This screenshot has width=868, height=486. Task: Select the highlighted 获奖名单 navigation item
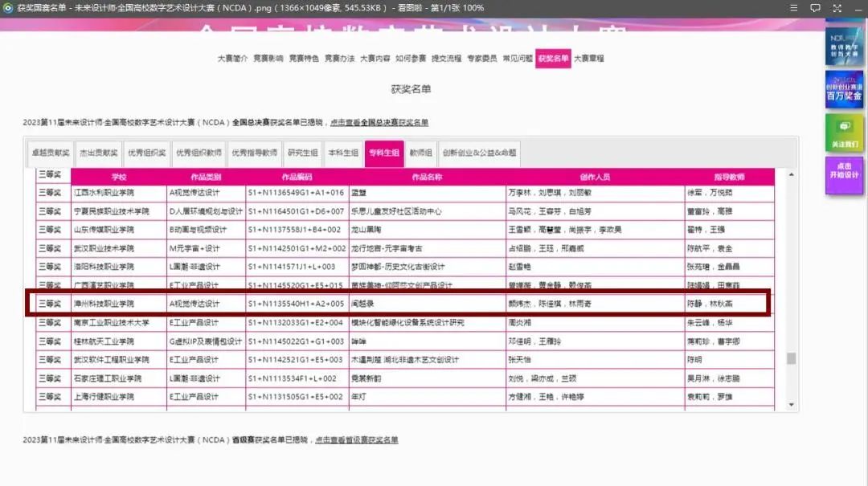tap(553, 58)
